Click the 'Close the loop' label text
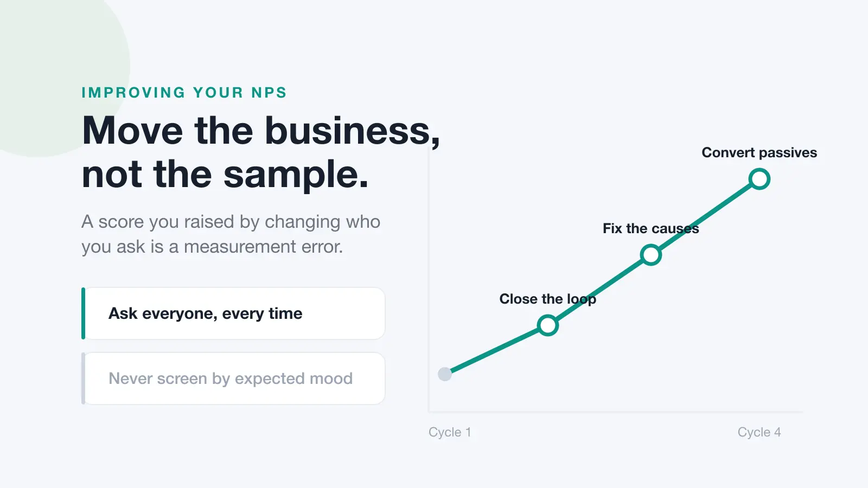This screenshot has height=488, width=868. 548,299
